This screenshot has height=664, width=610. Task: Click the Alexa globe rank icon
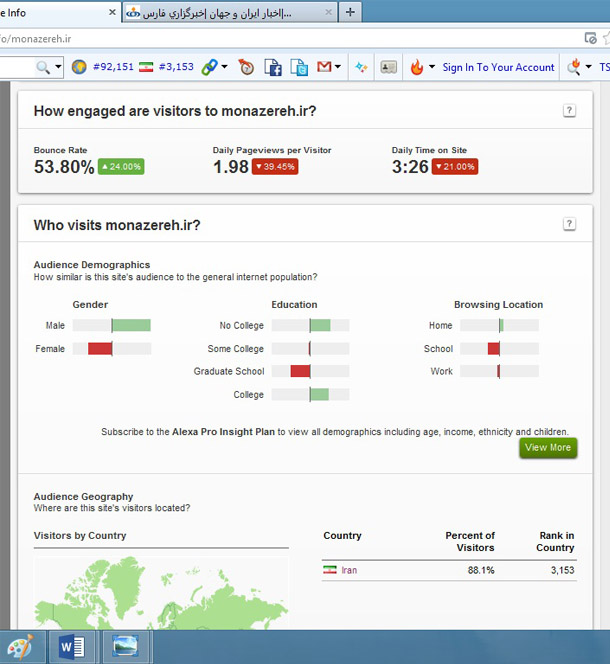coord(79,67)
